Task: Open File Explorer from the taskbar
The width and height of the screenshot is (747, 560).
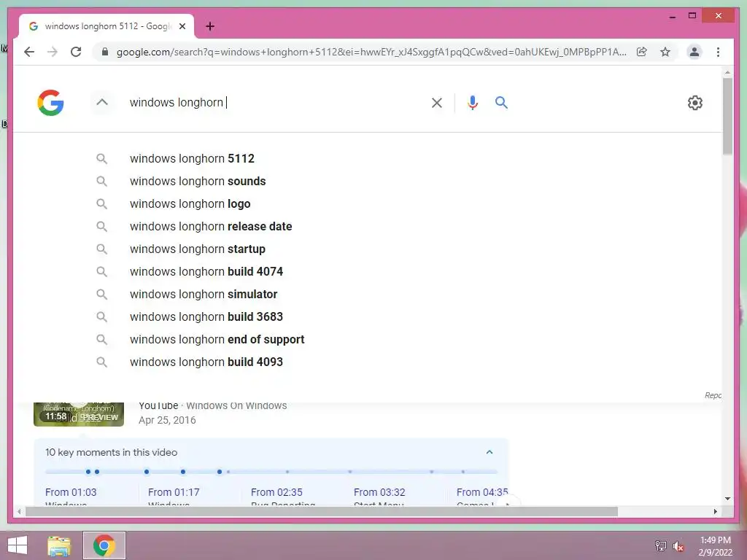Action: click(59, 545)
